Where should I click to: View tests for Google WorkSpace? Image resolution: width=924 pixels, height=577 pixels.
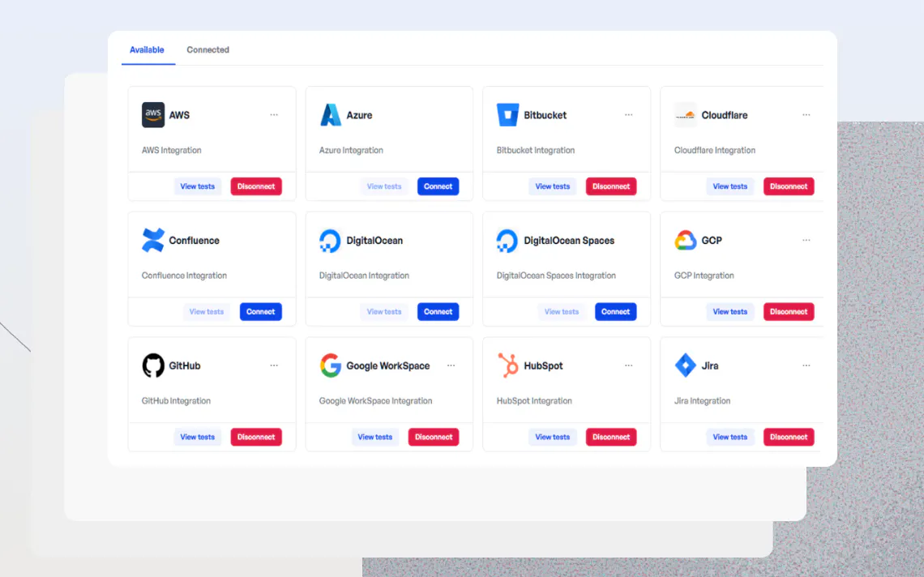[374, 438]
